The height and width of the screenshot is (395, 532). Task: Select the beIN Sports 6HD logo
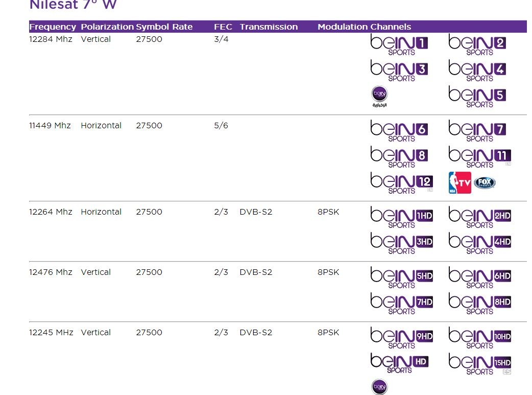[480, 278]
